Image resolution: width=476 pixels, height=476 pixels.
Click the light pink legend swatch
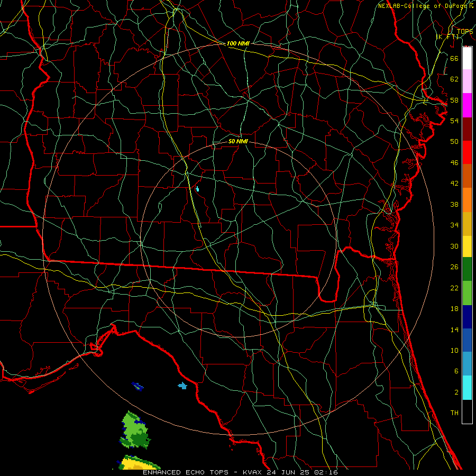pos(467,81)
